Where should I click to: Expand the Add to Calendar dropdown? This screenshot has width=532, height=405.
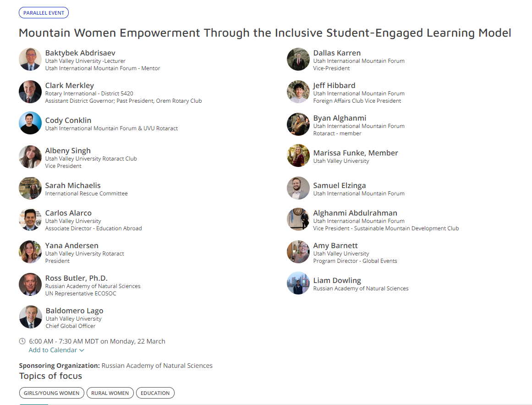pos(53,350)
